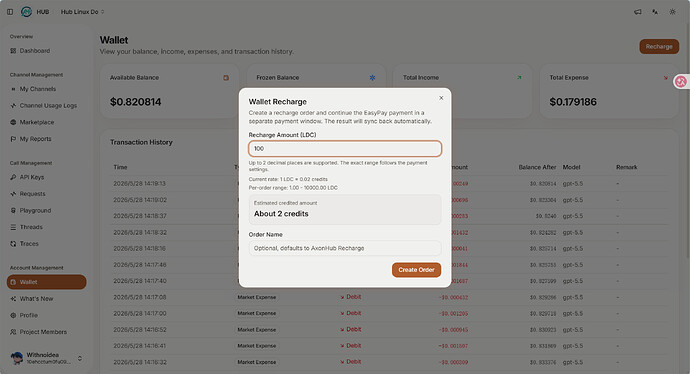Click the My Reports flag icon
690x374 pixels.
13,139
